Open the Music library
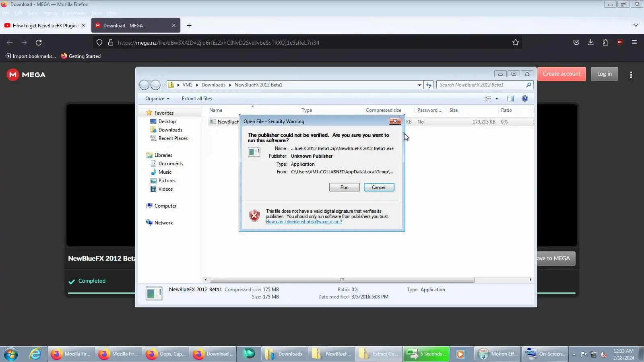Image resolution: width=644 pixels, height=362 pixels. (165, 172)
